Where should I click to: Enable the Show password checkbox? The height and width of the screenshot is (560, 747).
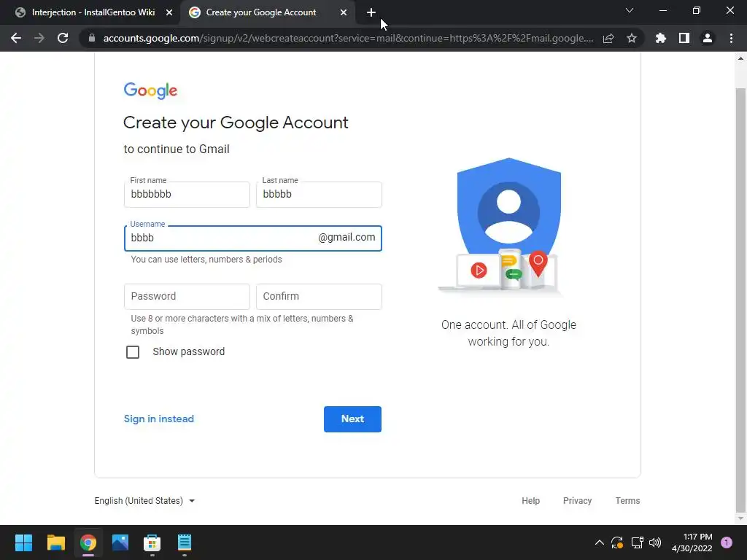133,352
